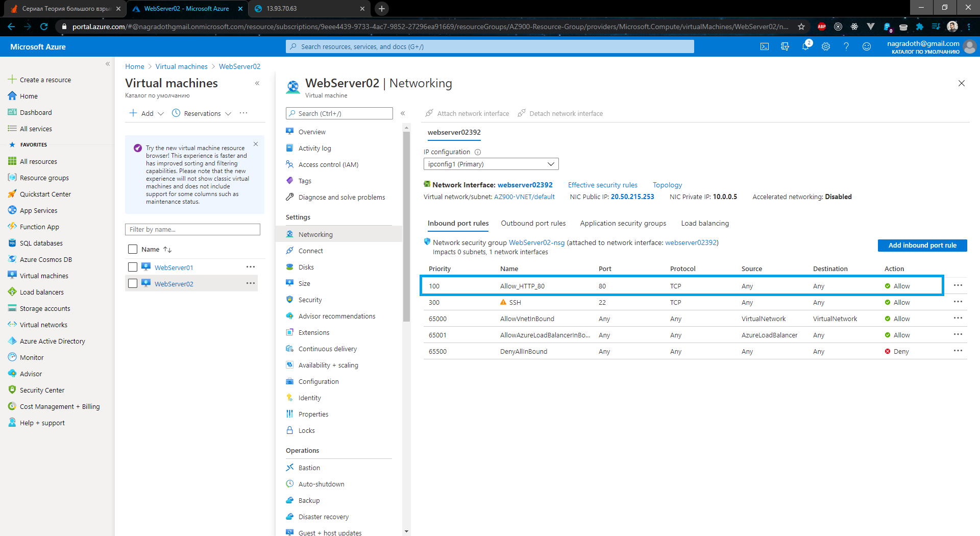This screenshot has width=980, height=536.
Task: Open Effective security rules link
Action: pos(602,185)
